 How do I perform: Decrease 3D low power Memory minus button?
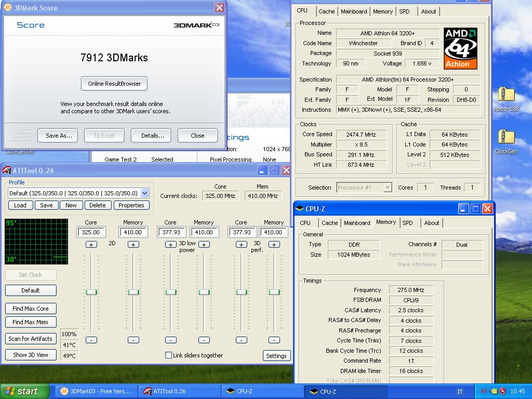[204, 340]
